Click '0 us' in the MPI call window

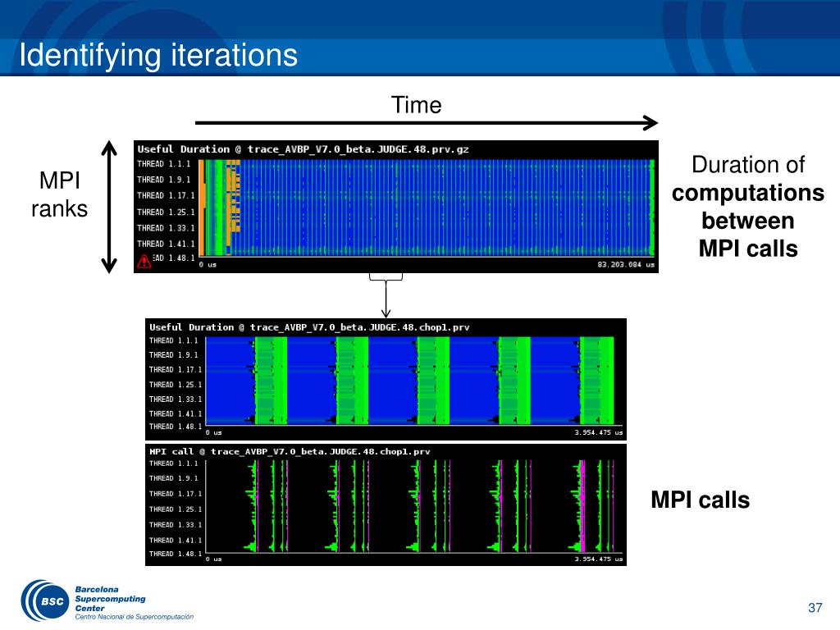coord(214,559)
